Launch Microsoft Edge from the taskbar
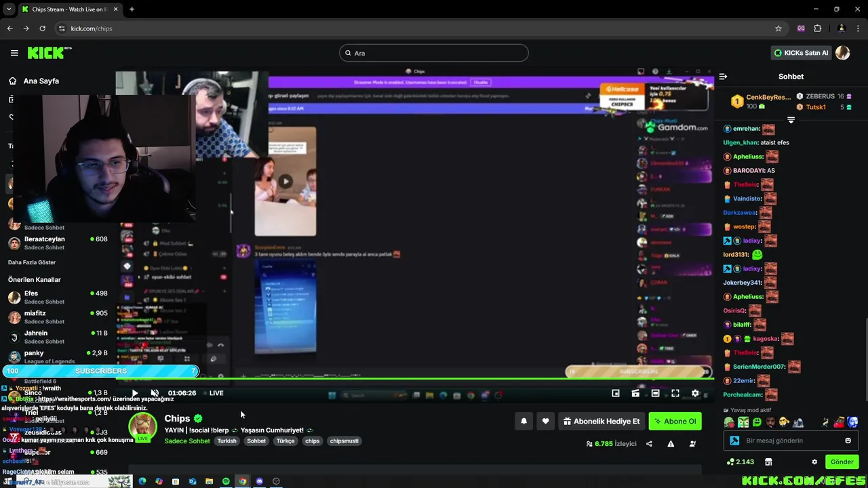Screen dimensions: 868x488 tap(142, 481)
